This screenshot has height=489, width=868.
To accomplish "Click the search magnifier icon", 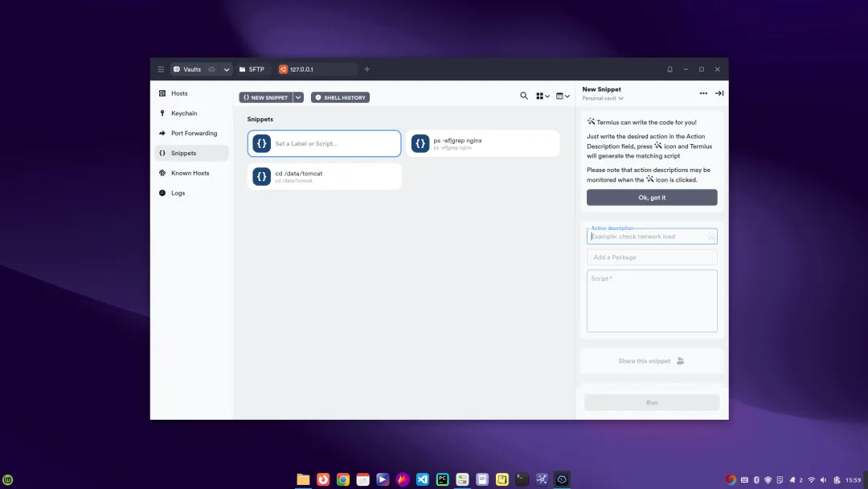I will point(524,96).
